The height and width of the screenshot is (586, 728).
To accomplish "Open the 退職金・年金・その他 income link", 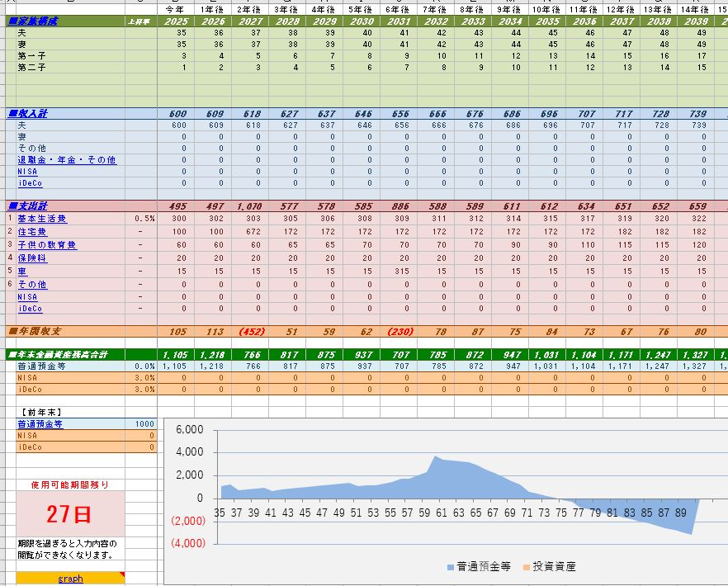I will point(66,159).
